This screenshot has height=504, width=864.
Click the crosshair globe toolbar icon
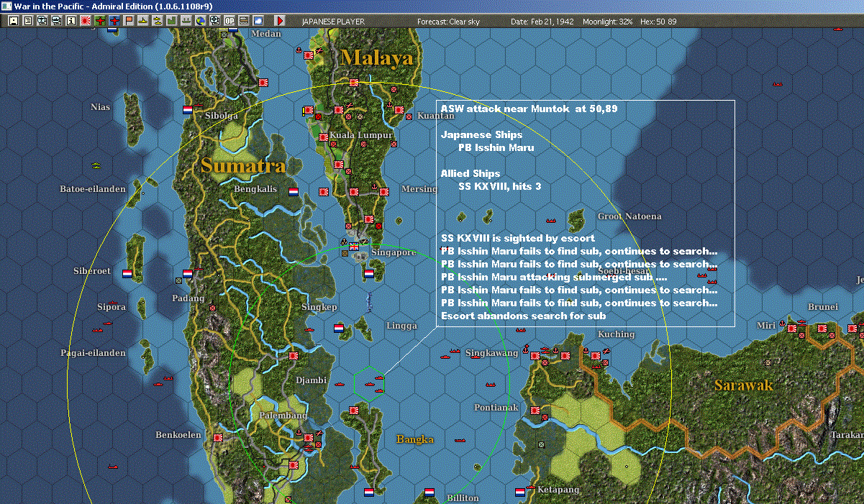(215, 21)
